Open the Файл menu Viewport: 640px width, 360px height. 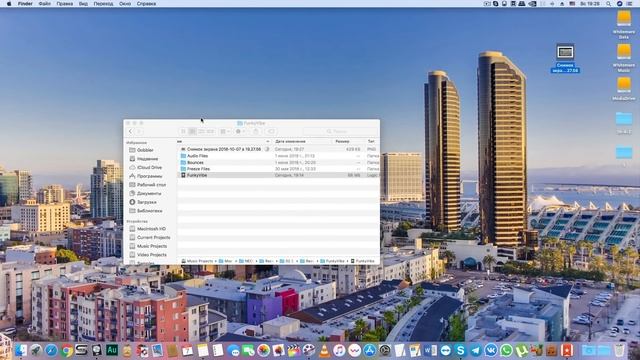click(x=44, y=4)
